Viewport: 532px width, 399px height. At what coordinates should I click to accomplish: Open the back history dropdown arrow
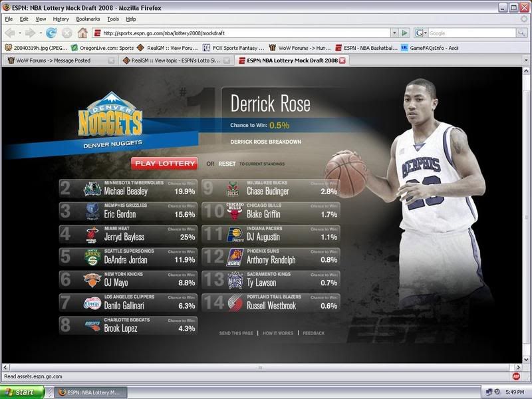(20, 33)
